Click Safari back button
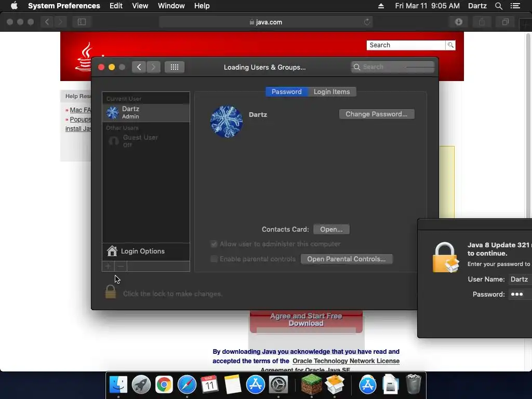Viewport: 532px width, 399px height. click(x=47, y=22)
